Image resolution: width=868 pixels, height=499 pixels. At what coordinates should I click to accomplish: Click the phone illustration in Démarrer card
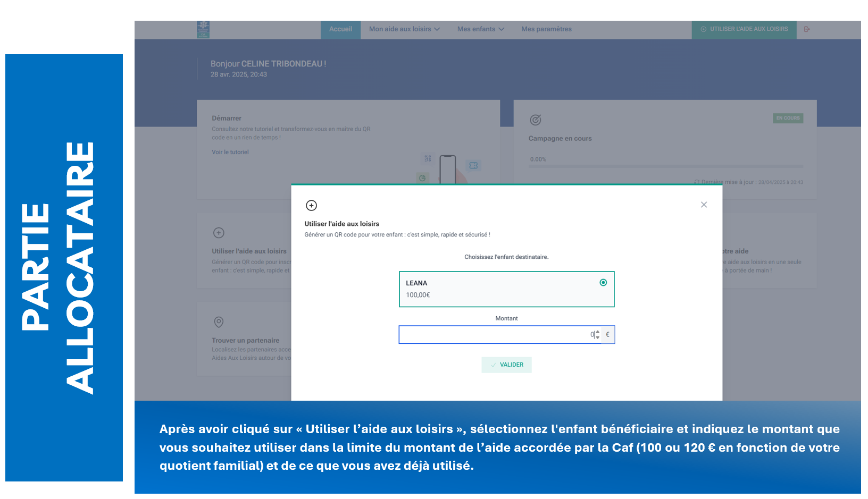pos(447,169)
